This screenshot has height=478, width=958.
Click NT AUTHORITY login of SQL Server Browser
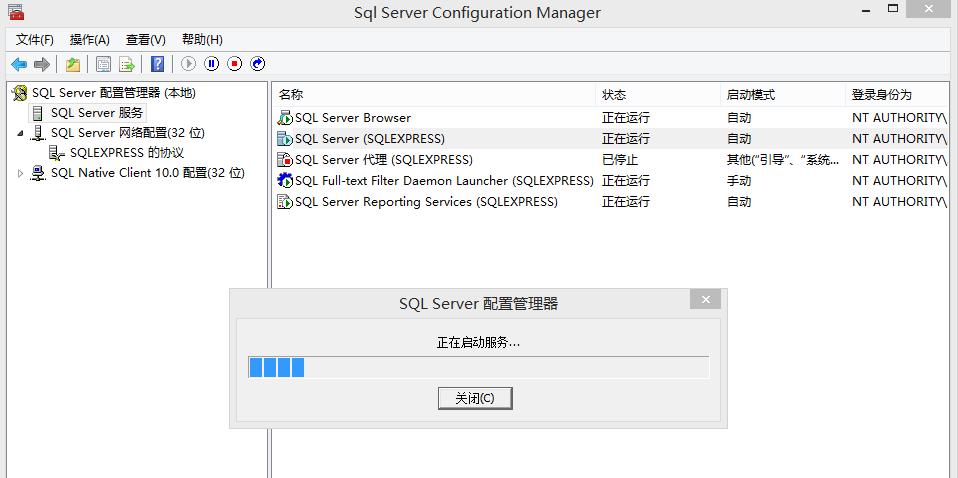point(900,118)
